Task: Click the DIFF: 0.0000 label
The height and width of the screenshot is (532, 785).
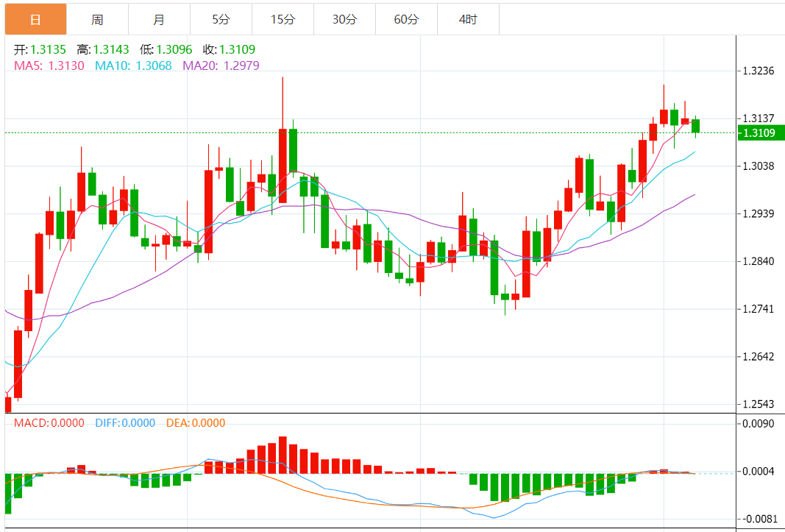Action: point(125,423)
